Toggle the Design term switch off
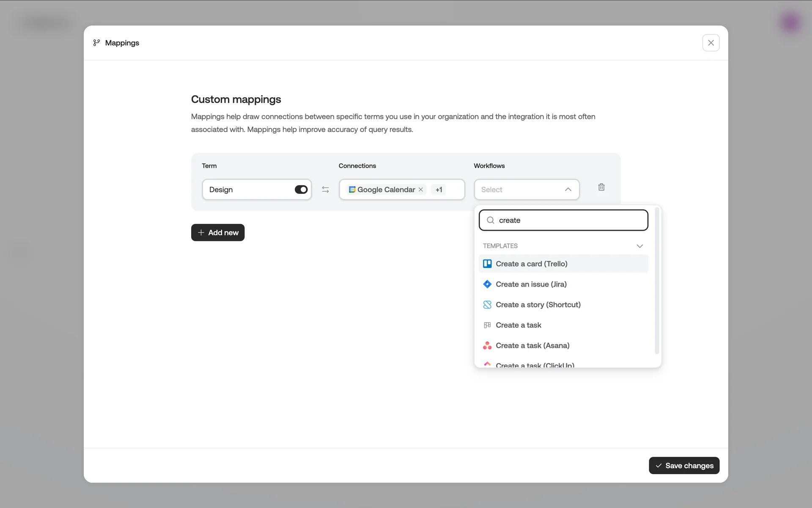The height and width of the screenshot is (508, 812). [301, 190]
